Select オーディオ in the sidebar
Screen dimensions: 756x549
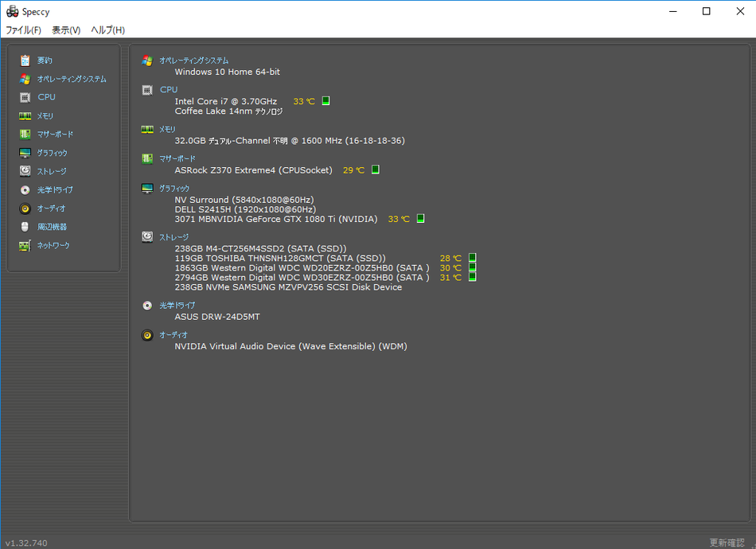(x=52, y=208)
